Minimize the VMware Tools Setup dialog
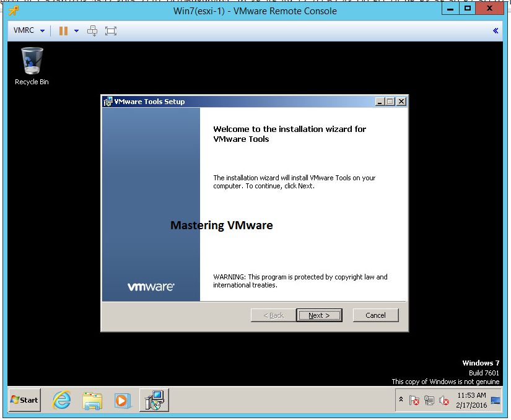Image resolution: width=511 pixels, height=420 pixels. tap(379, 102)
